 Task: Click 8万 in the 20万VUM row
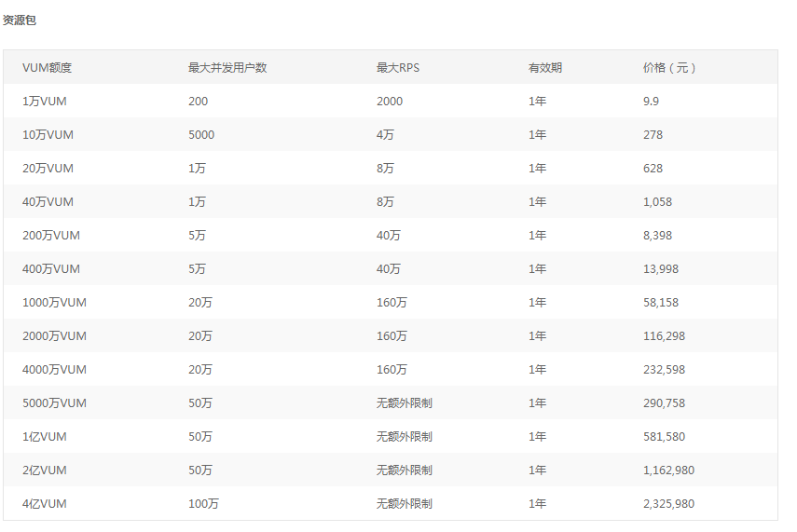[385, 169]
